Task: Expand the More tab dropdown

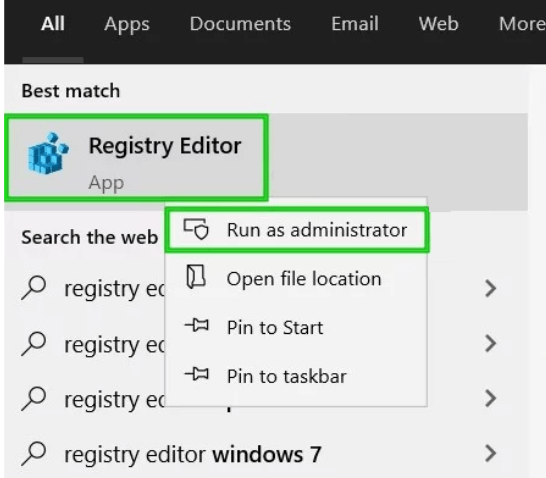Action: pyautogui.click(x=522, y=24)
